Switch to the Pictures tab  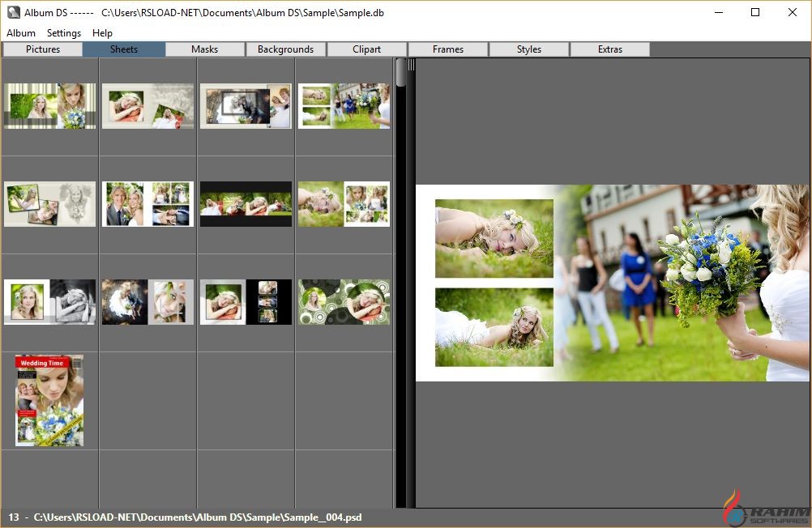coord(43,49)
